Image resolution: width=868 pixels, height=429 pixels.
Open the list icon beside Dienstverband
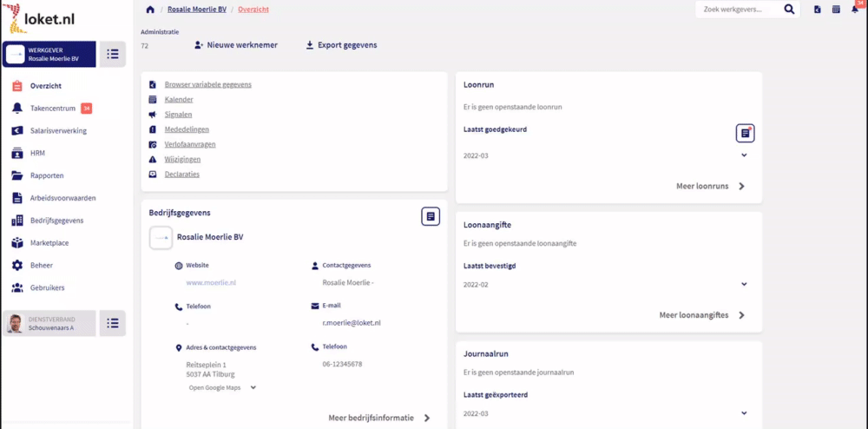click(x=113, y=323)
